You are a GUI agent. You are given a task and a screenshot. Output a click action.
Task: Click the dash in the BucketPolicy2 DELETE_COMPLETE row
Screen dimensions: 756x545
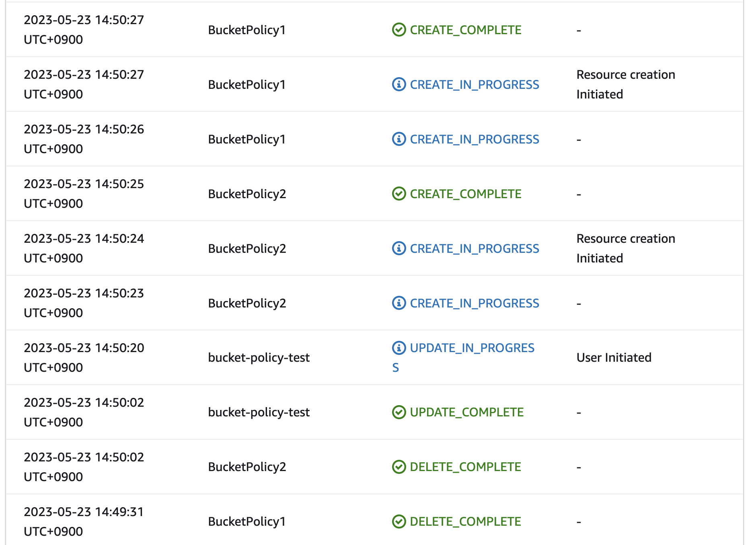click(579, 467)
